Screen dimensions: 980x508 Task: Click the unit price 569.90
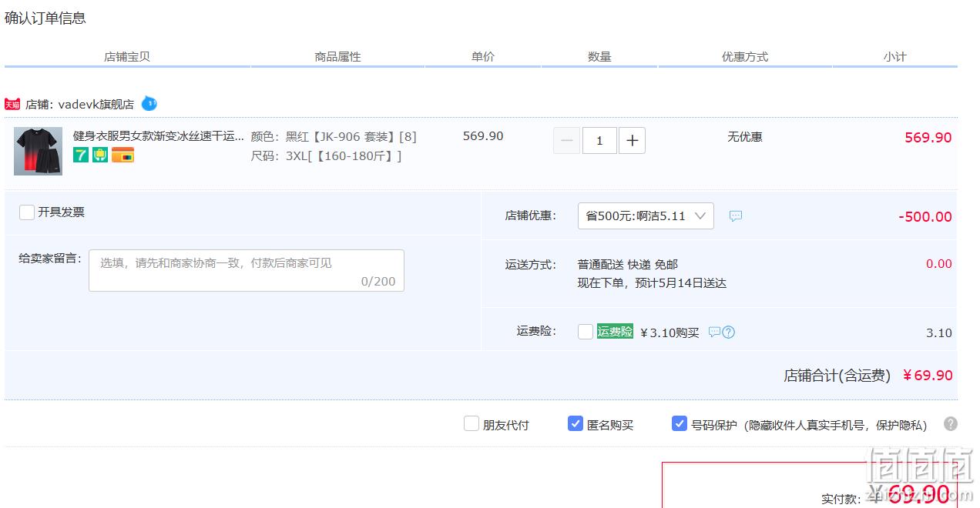[483, 136]
